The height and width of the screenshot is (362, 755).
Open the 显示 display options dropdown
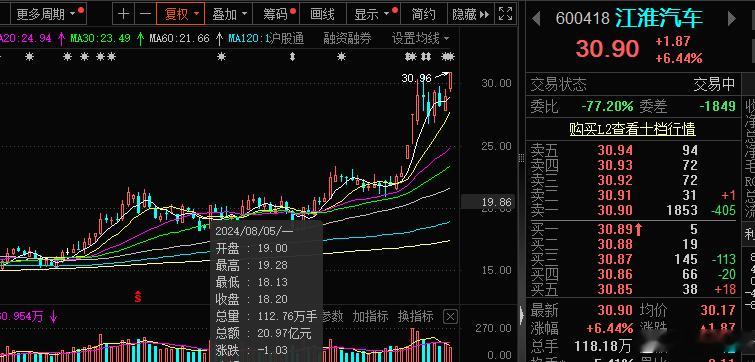375,14
